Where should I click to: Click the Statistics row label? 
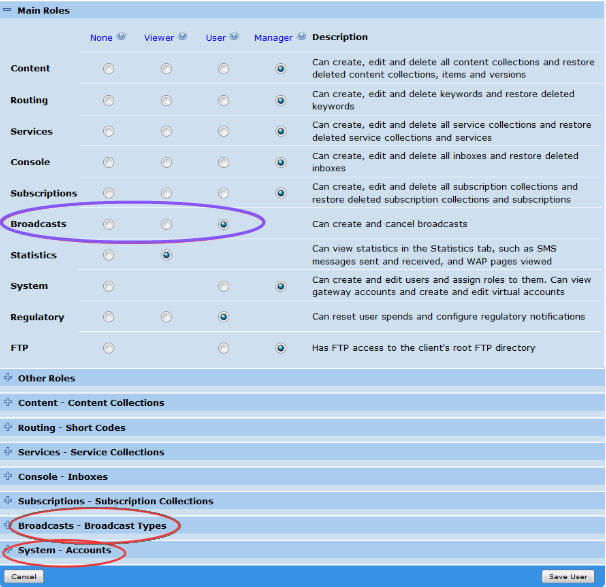[x=34, y=255]
